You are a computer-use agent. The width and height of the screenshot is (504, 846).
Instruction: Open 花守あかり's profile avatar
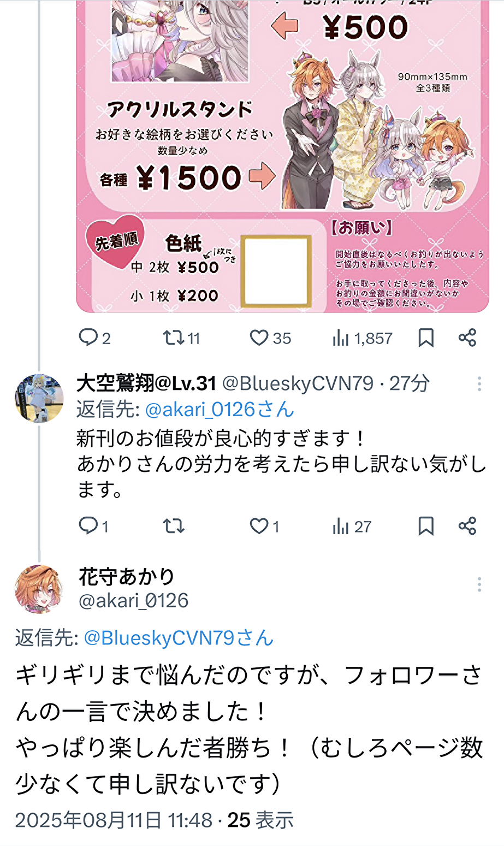tap(39, 589)
